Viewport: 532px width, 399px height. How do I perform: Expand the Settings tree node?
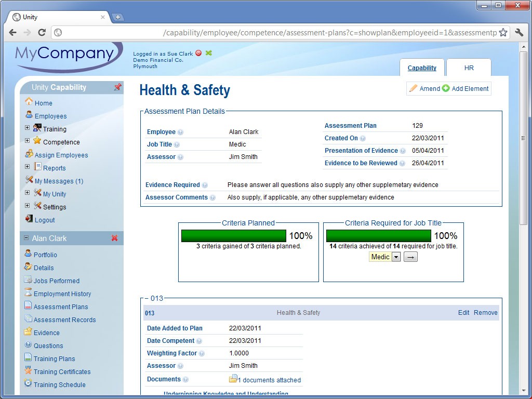[x=27, y=206]
